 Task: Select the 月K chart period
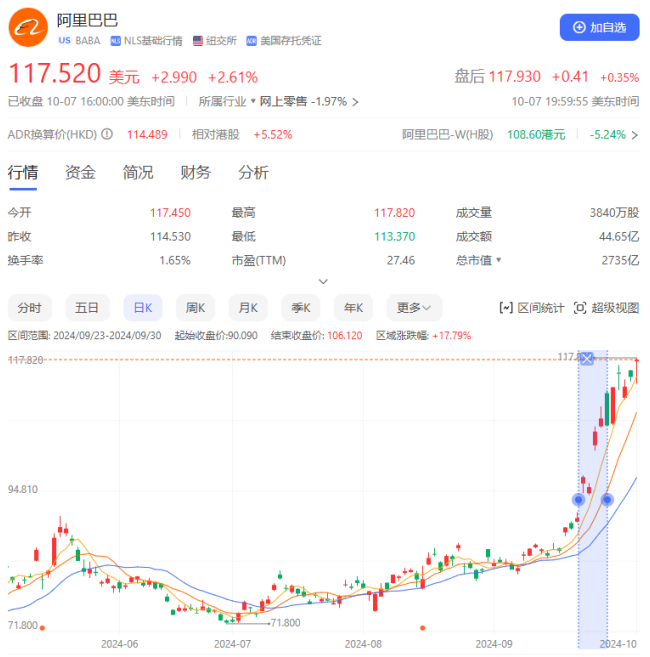(x=248, y=308)
